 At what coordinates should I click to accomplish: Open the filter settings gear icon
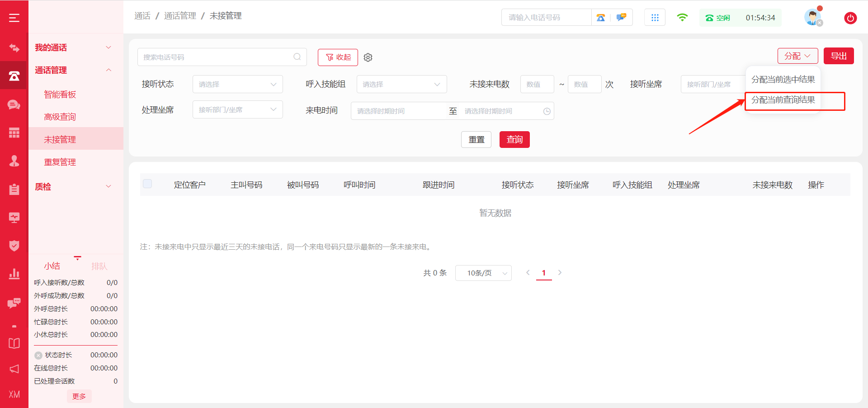[368, 57]
